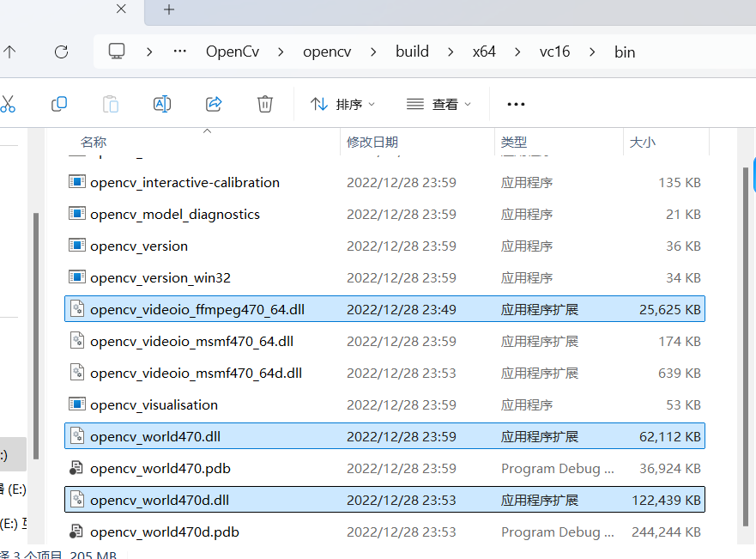Viewport: 756px width, 559px height.
Task: Open the (E:) drive in navigation pane
Action: pyautogui.click(x=13, y=490)
